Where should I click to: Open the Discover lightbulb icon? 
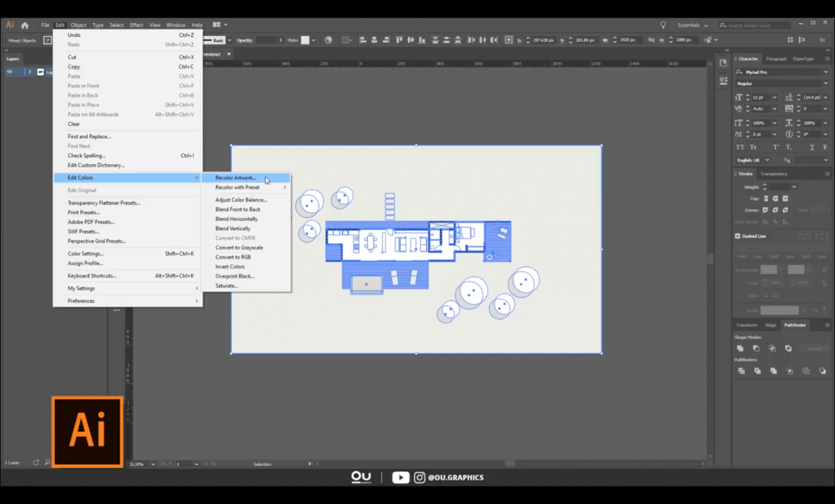click(663, 25)
